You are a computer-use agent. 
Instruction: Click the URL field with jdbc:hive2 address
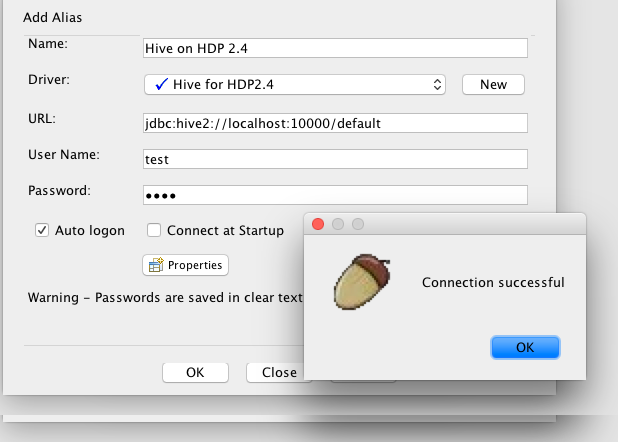[335, 123]
